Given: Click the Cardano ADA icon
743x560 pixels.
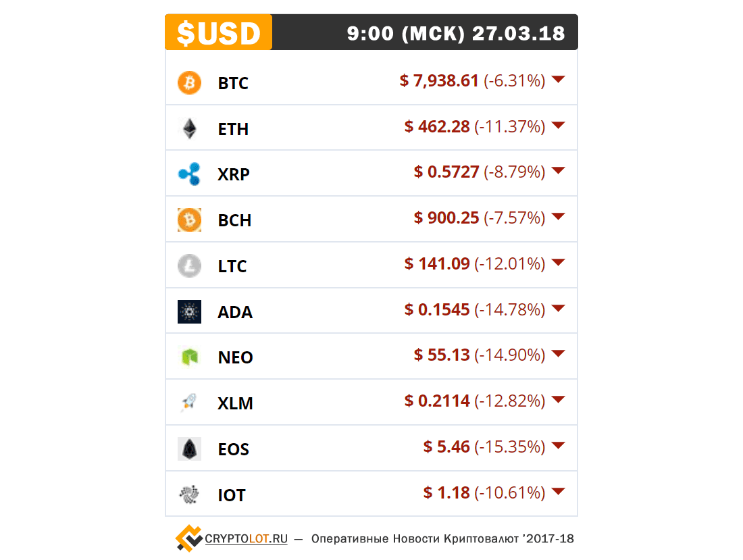Looking at the screenshot, I should 189,311.
